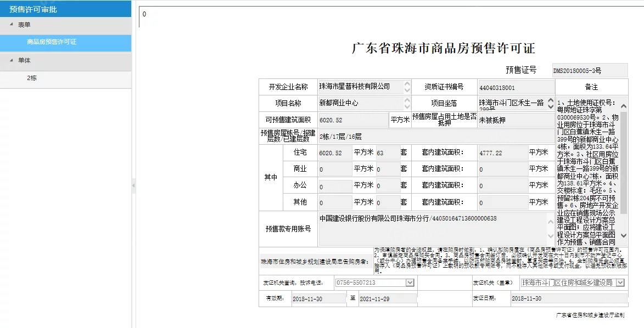The width and height of the screenshot is (644, 328).
Task: Click the 预售许可审批 panel header
Action: pos(66,9)
